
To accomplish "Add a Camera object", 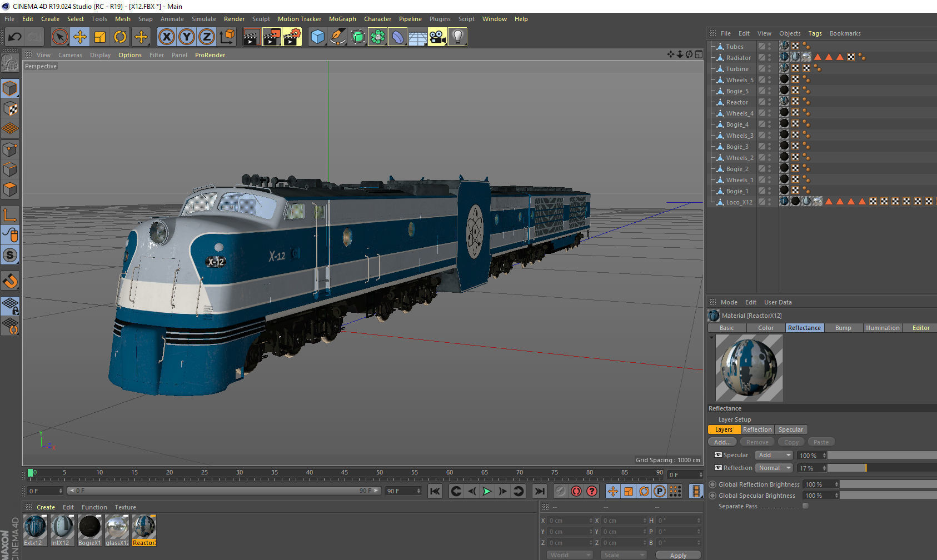I will 437,37.
